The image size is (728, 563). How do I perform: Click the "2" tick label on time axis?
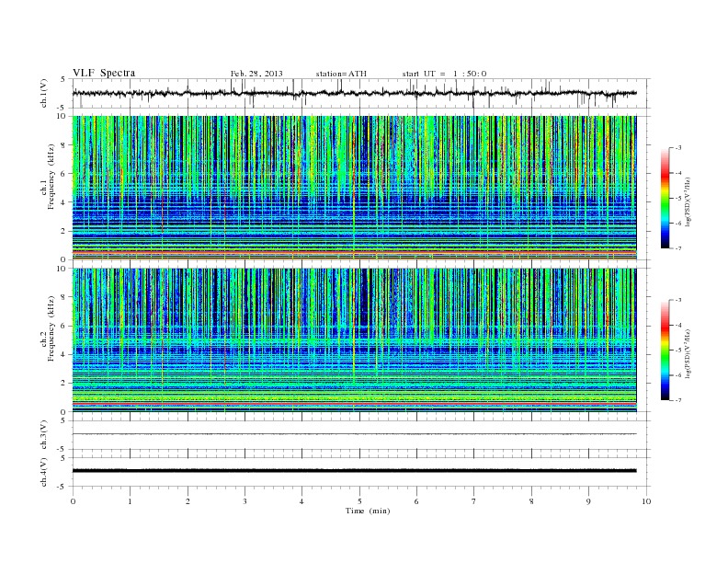pyautogui.click(x=188, y=501)
